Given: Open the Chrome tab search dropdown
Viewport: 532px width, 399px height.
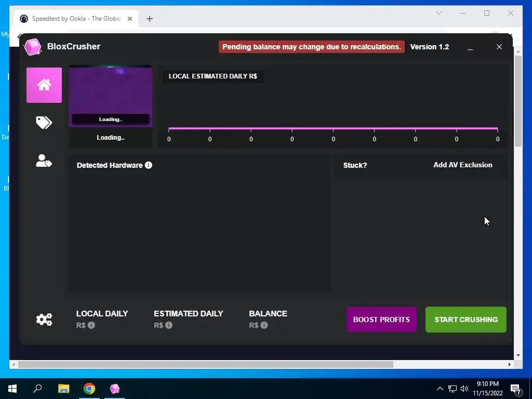Looking at the screenshot, I should coord(439,13).
